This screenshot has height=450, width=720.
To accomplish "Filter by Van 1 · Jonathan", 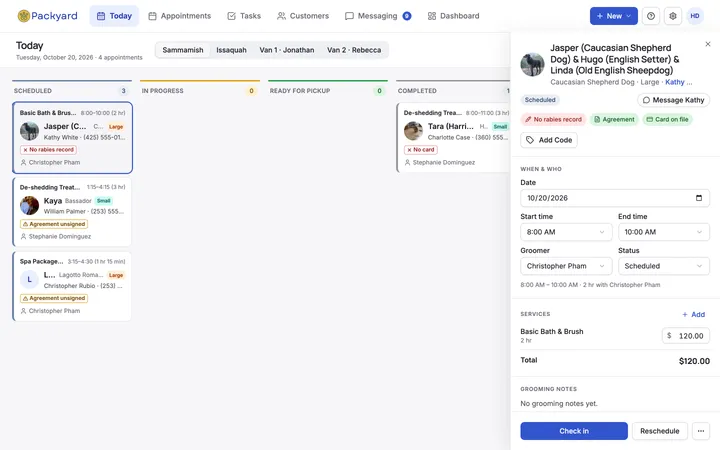I will 287,50.
